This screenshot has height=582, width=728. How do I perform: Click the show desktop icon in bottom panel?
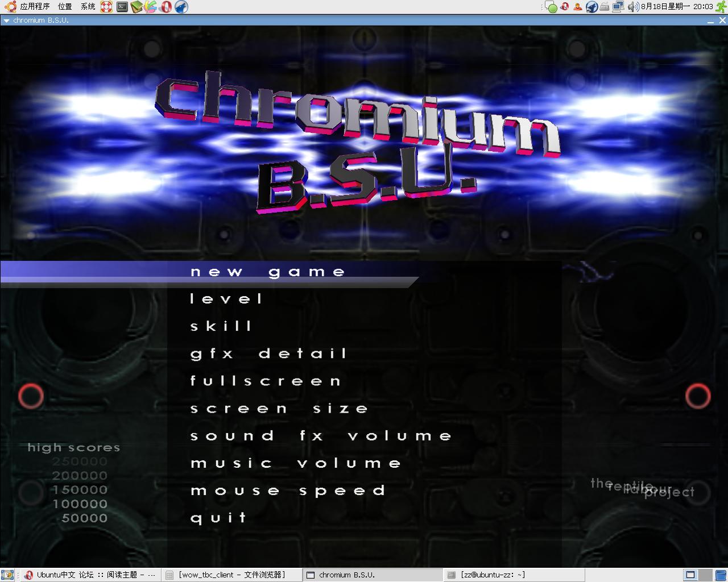pyautogui.click(x=7, y=575)
